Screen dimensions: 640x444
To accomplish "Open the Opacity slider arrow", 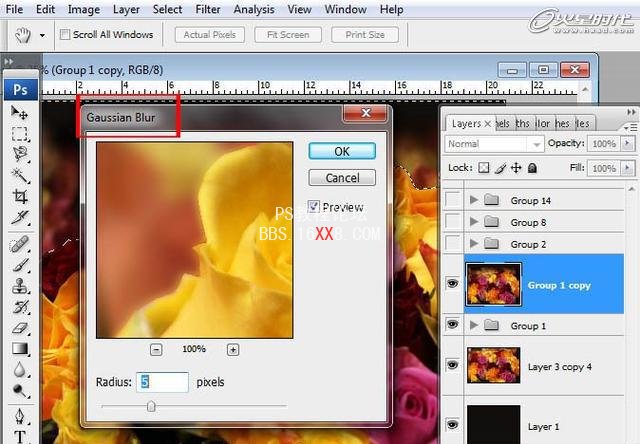I will pos(628,143).
